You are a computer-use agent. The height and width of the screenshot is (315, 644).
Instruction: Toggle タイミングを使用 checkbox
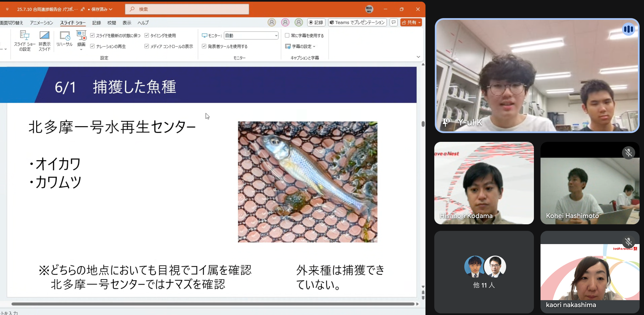click(147, 35)
